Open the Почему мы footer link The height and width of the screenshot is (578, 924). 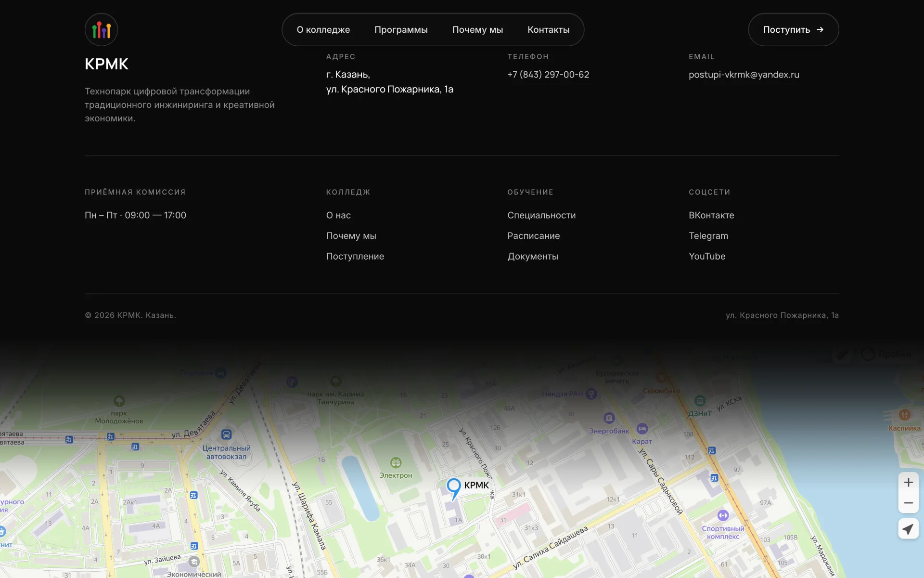351,236
